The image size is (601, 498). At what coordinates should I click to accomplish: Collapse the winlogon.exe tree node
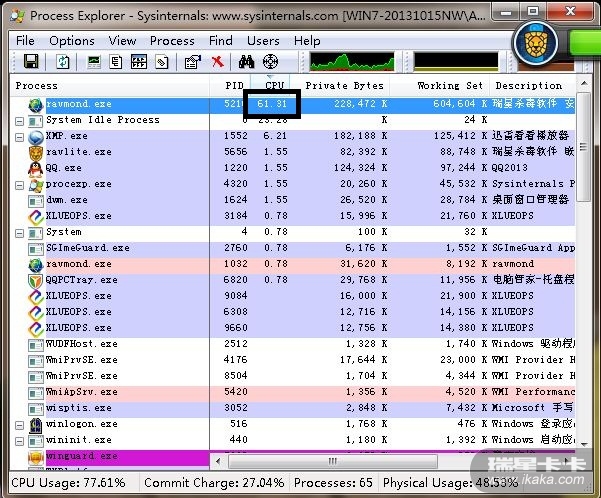click(x=20, y=425)
